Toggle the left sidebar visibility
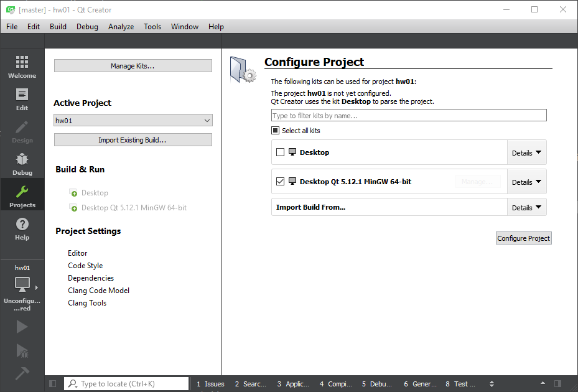Image resolution: width=578 pixels, height=392 pixels. [53, 384]
